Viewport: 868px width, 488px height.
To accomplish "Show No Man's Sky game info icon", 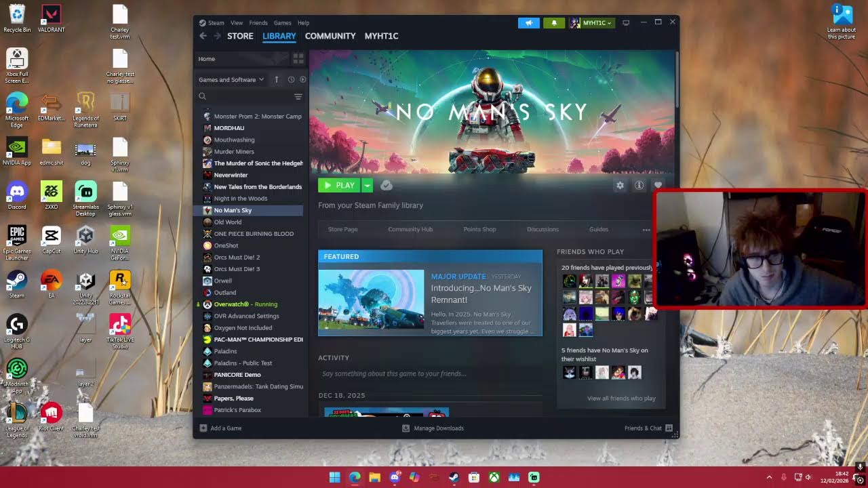I will (x=639, y=185).
